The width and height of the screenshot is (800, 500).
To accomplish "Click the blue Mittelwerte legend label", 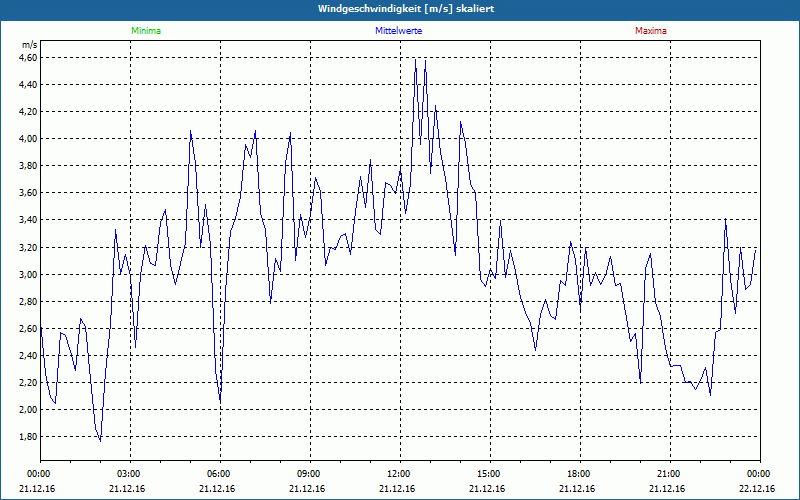I will click(x=398, y=31).
